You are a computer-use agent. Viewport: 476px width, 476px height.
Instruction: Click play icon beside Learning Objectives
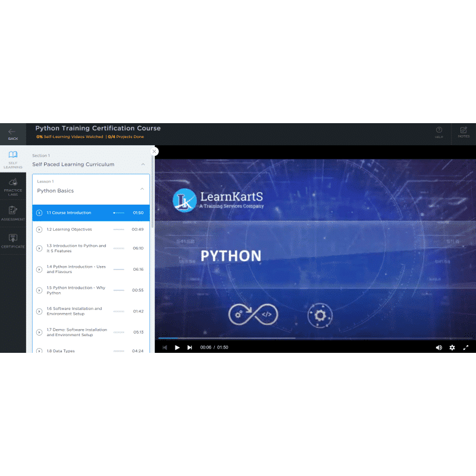coord(39,229)
